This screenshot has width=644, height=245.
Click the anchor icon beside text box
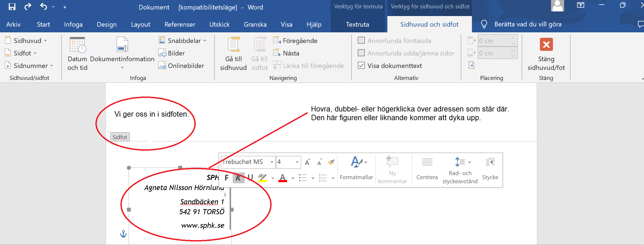123,234
